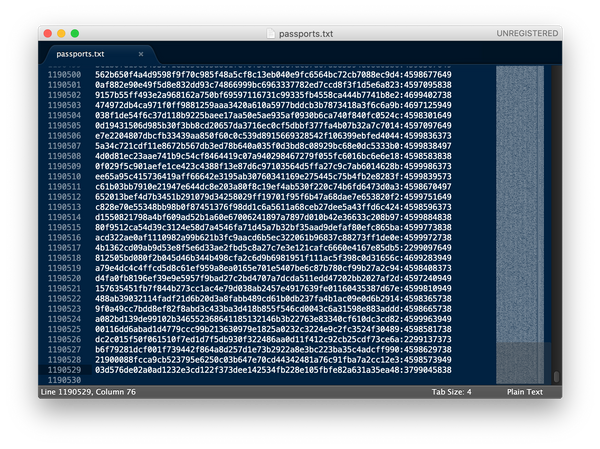
Task: Click line number 1190501
Action: 64,85
